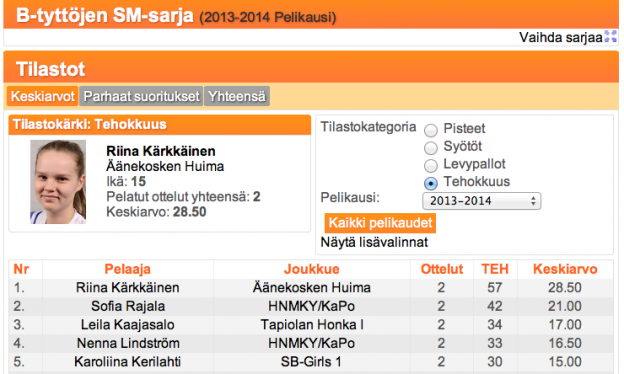The height and width of the screenshot is (374, 624).
Task: Switch to the Keskiarvot tab
Action: [43, 96]
